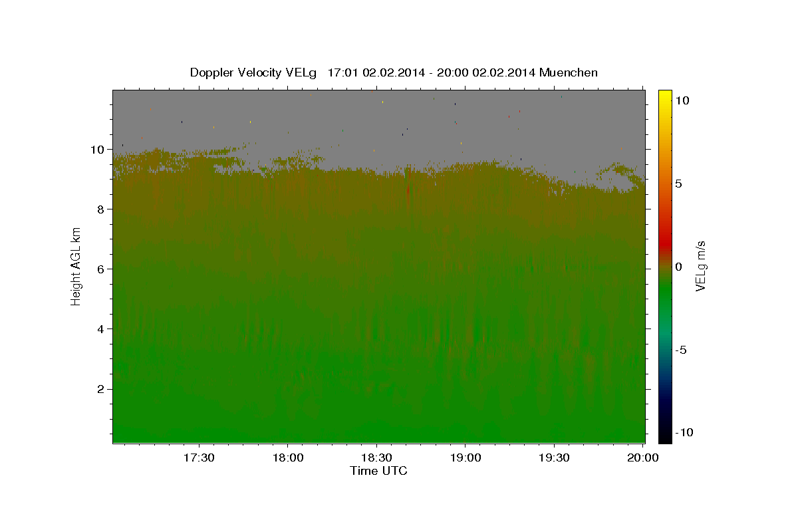
Task: Click the 19:30 time tick label
Action: [553, 458]
